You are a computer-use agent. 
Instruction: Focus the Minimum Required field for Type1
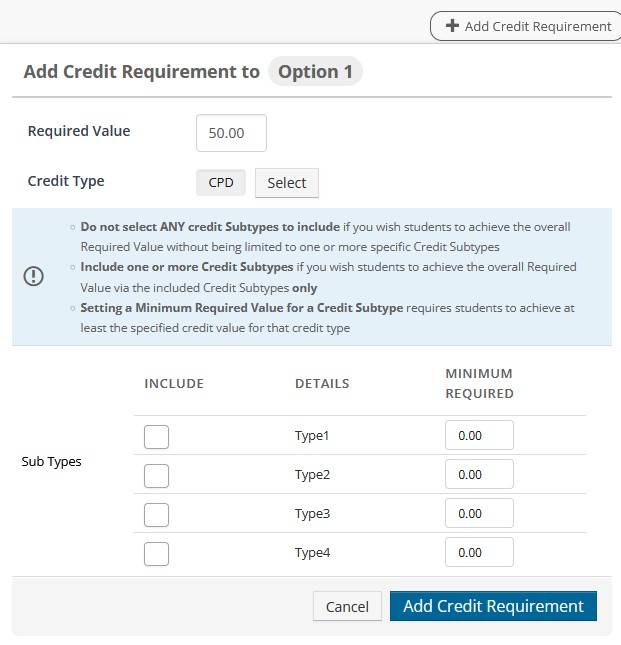479,435
